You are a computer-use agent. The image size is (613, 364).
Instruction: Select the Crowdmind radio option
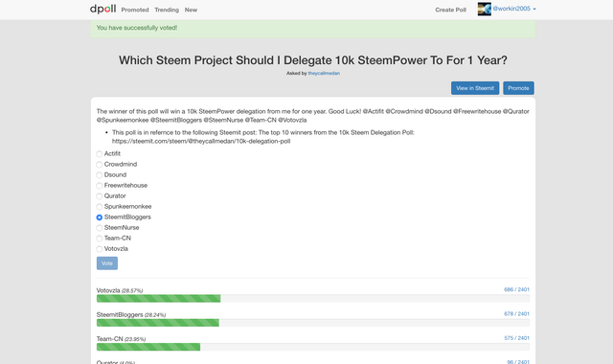coord(100,165)
